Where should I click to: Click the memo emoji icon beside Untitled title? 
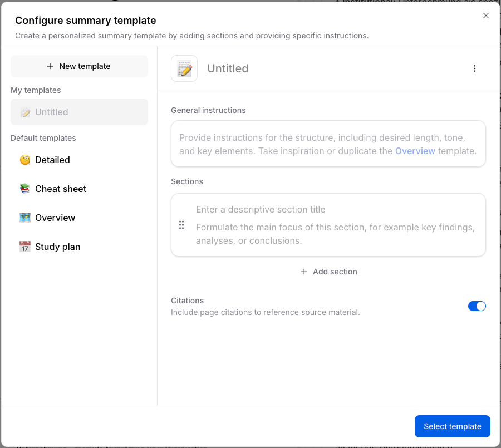[x=184, y=68]
